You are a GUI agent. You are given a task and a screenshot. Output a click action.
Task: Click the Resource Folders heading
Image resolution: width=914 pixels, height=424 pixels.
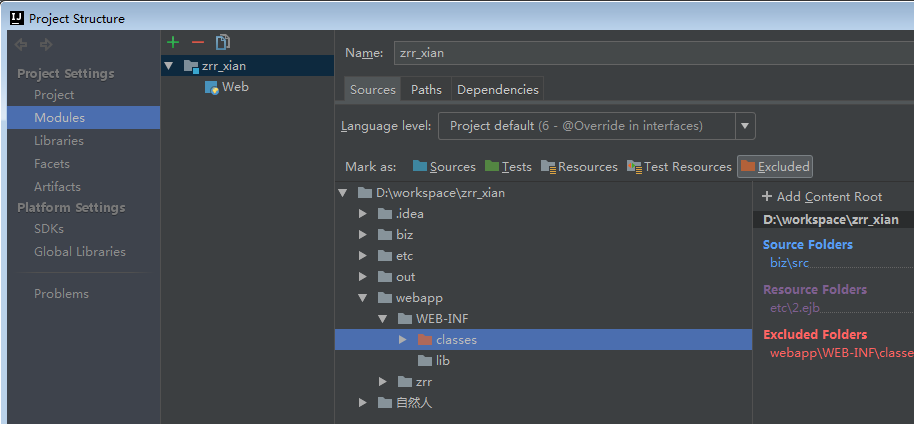click(x=815, y=289)
